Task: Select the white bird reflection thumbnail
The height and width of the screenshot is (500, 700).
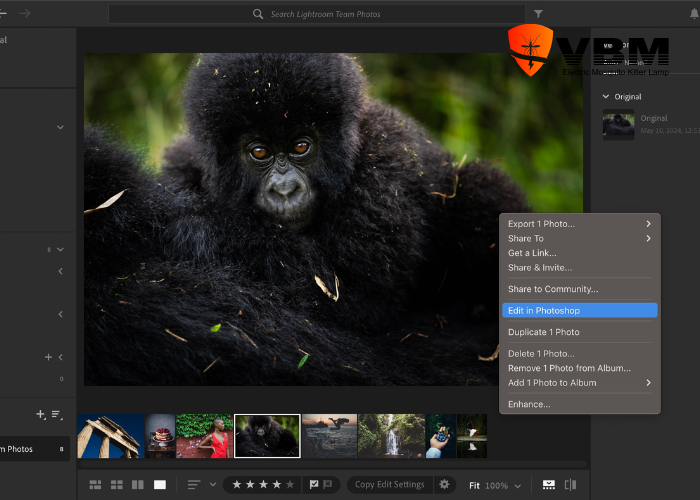Action: pyautogui.click(x=472, y=436)
